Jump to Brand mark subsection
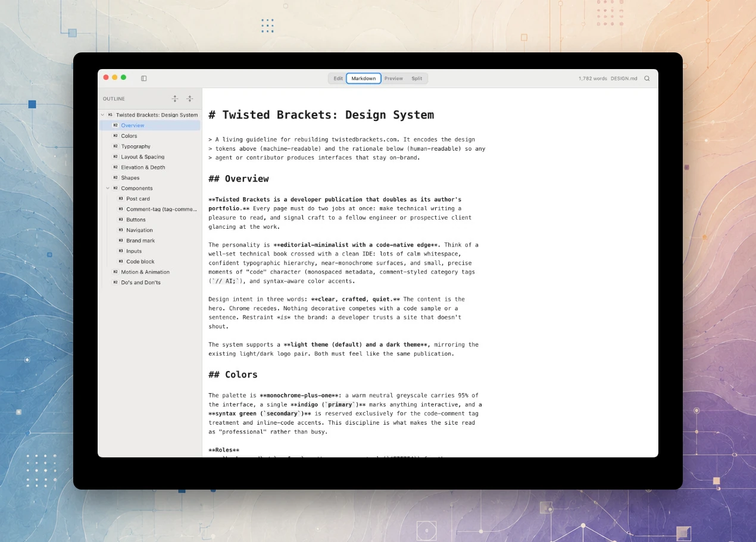Viewport: 756px width, 542px height. 140,241
